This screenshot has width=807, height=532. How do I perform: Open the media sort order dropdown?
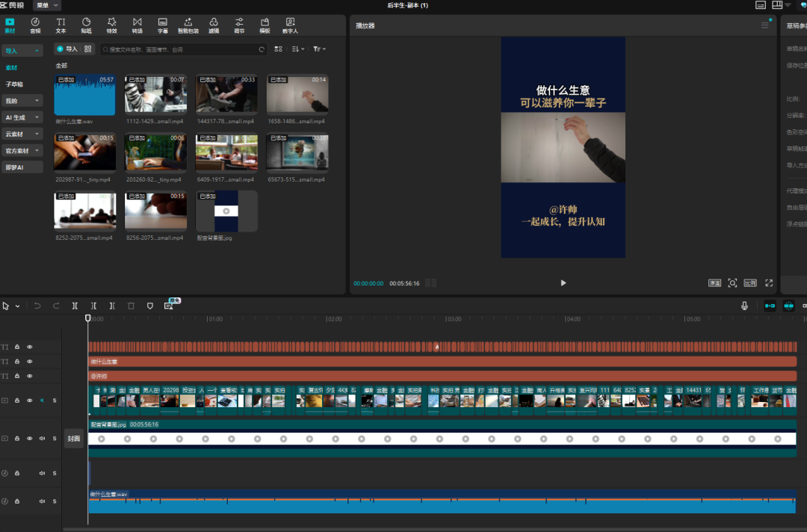298,49
